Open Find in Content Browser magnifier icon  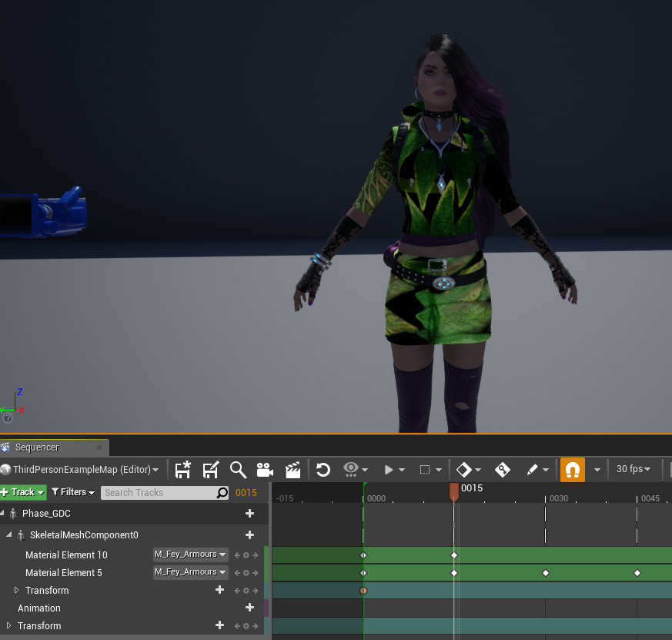pyautogui.click(x=238, y=470)
